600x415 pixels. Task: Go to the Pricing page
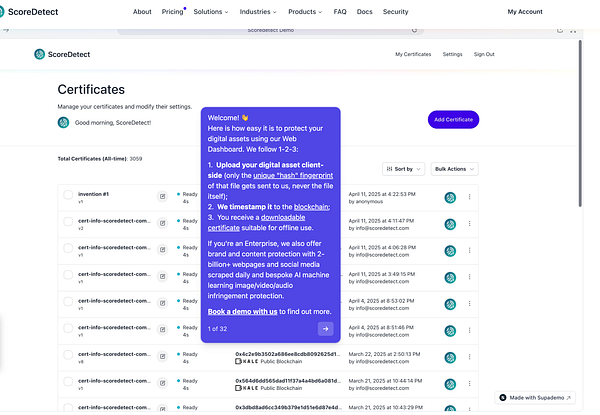(172, 12)
